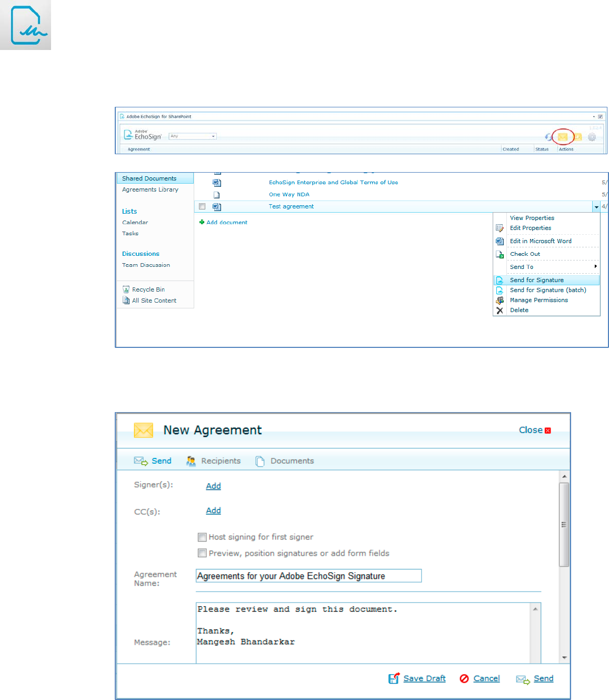
Task: Click Word icon of Test agreement row
Action: click(217, 207)
